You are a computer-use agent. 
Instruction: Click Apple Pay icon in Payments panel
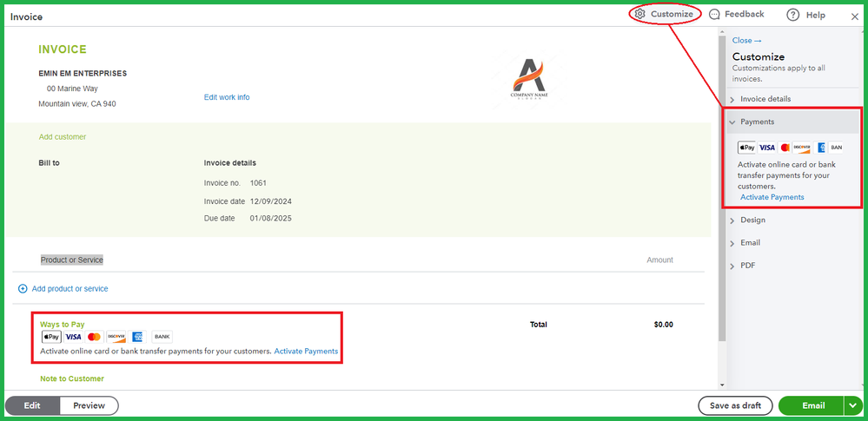click(x=746, y=148)
